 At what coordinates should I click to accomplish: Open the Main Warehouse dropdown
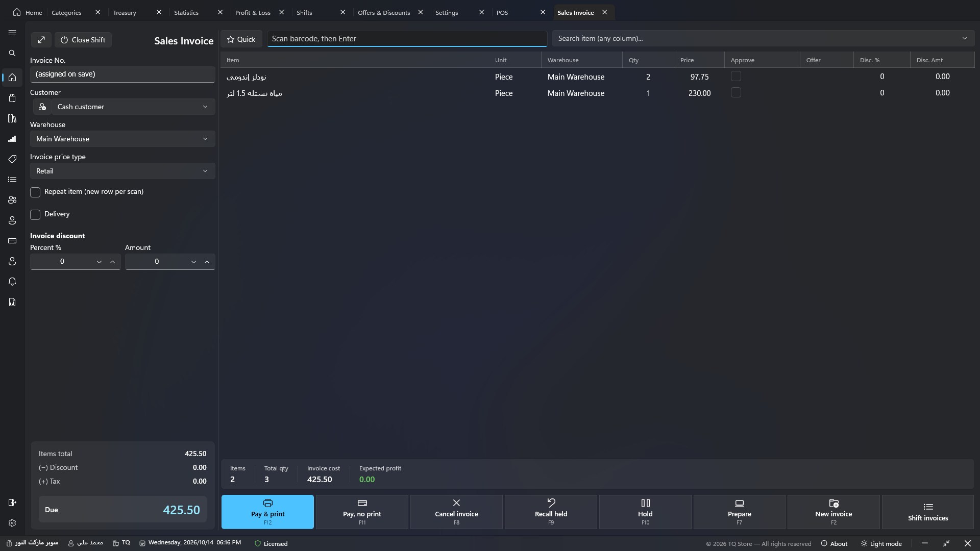click(x=122, y=139)
